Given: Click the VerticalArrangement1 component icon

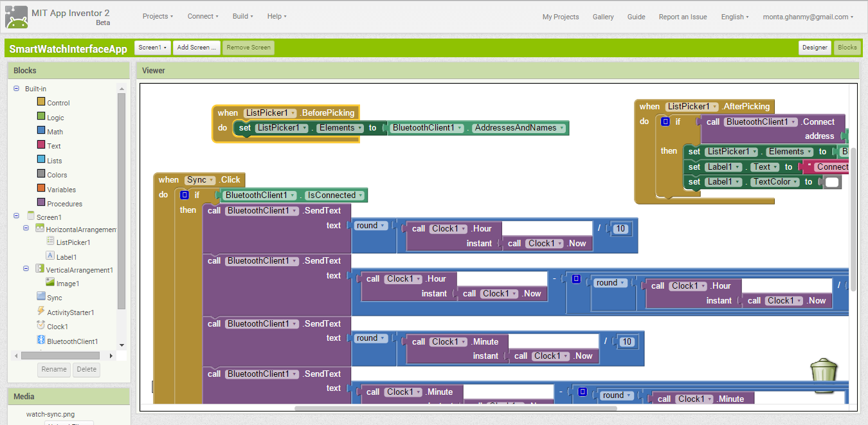Looking at the screenshot, I should tap(40, 269).
